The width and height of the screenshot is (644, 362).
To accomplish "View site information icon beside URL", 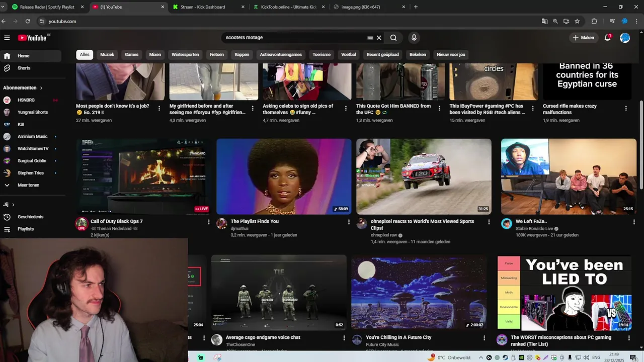I will point(42,21).
